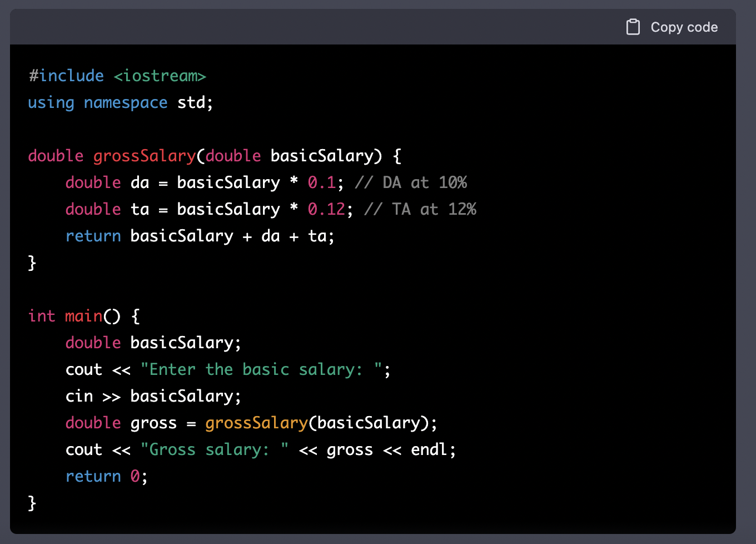
Task: Click the 0.1 multiplier value
Action: coord(321,182)
